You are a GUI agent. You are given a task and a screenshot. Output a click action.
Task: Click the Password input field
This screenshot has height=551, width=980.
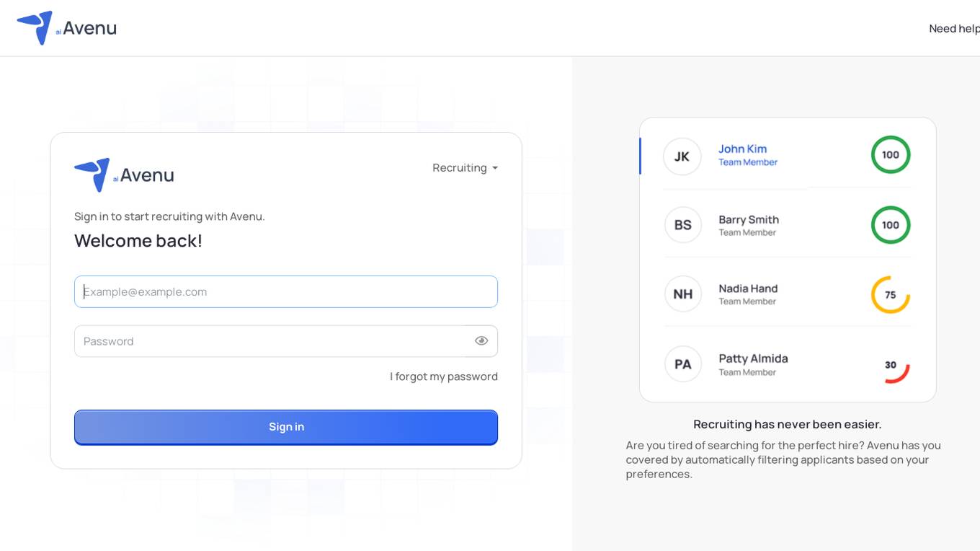(x=286, y=341)
